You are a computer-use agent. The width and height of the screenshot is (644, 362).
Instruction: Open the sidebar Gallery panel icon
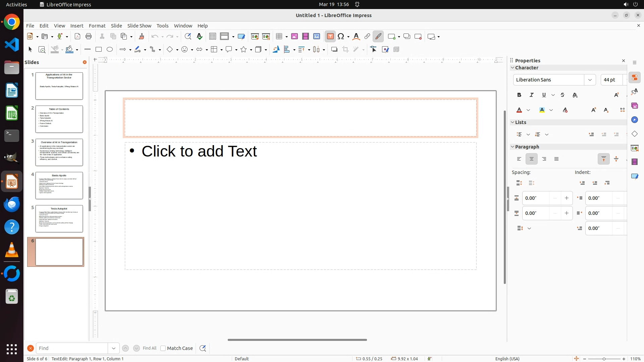(635, 106)
